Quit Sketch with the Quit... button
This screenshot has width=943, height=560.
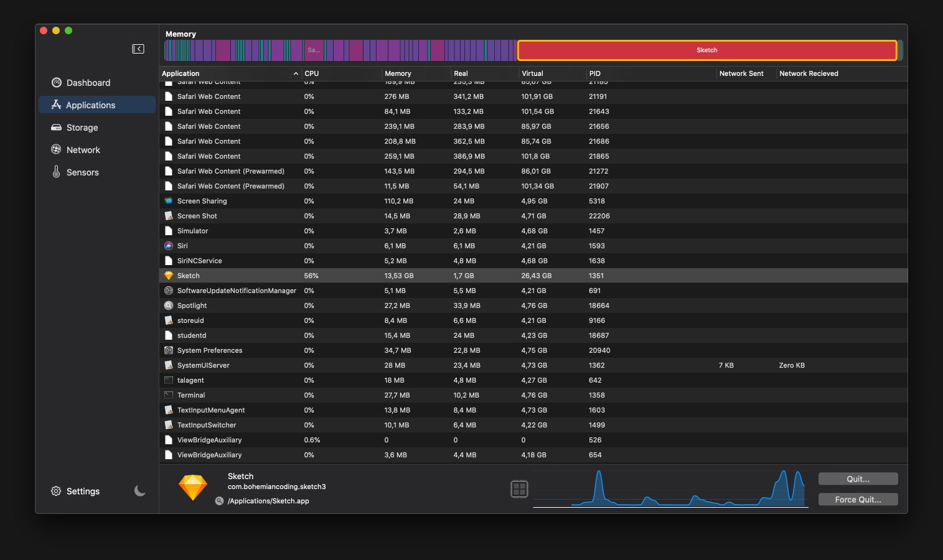pyautogui.click(x=858, y=478)
